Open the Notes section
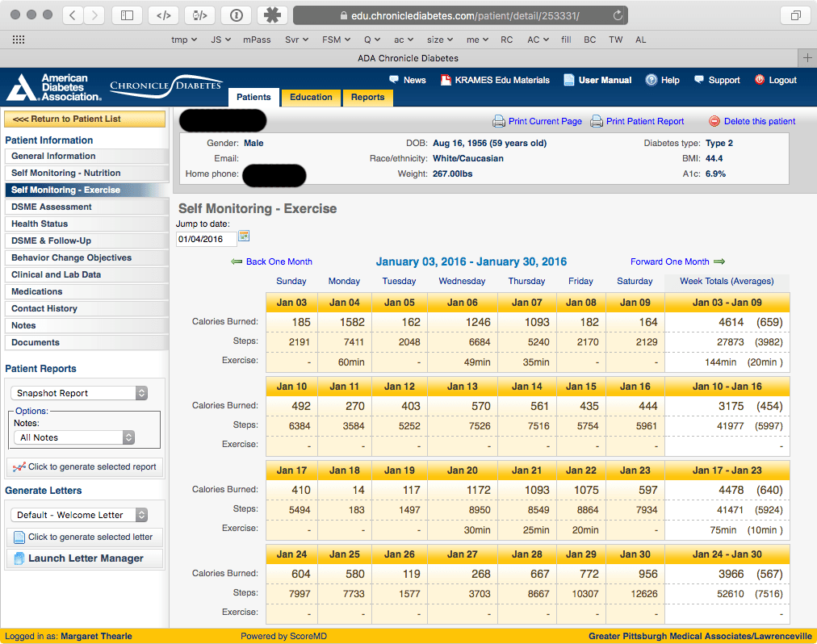Screen dimensions: 817x644 (x=86, y=325)
